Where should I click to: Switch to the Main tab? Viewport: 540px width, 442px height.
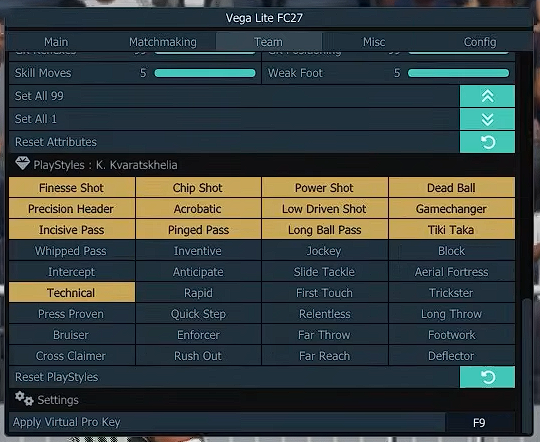(56, 42)
